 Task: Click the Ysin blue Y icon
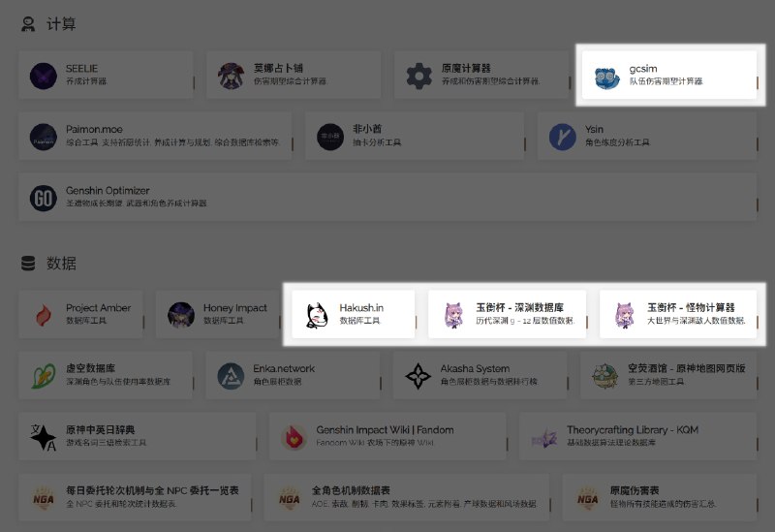pyautogui.click(x=563, y=137)
